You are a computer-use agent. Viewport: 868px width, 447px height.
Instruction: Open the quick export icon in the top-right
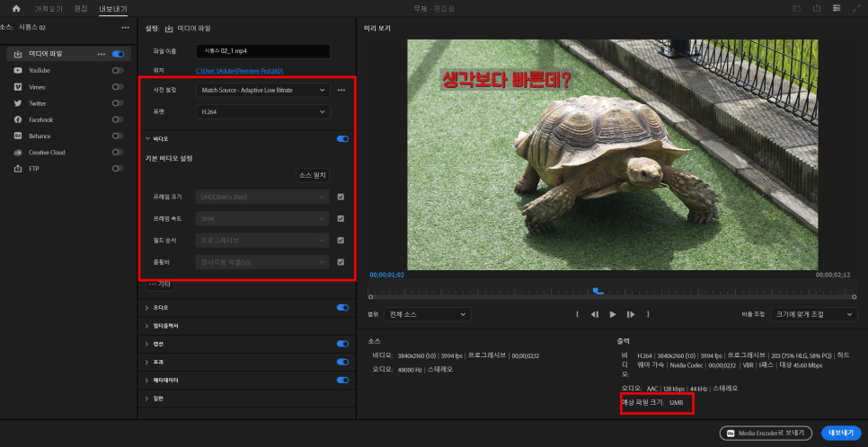click(x=817, y=8)
